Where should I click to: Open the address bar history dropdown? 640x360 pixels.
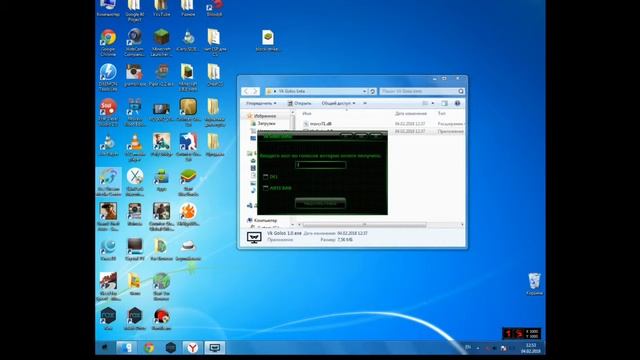point(364,91)
